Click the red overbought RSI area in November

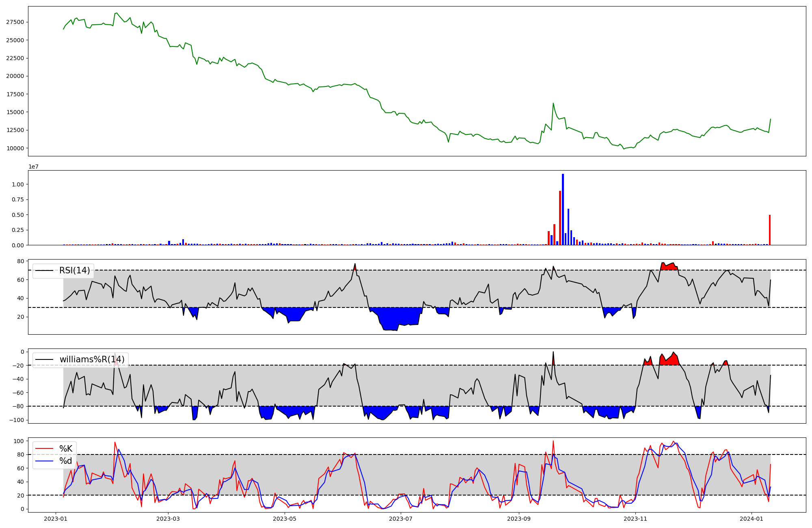click(668, 267)
